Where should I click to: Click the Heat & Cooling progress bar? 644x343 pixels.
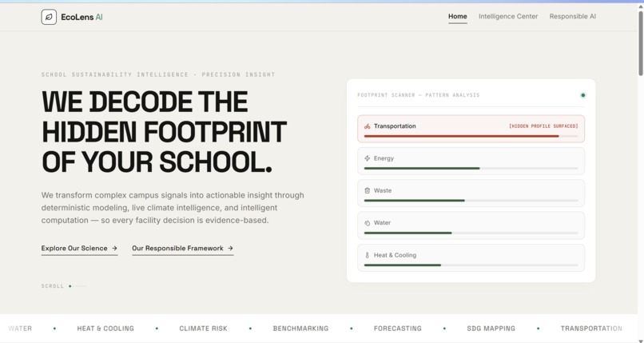coord(403,265)
